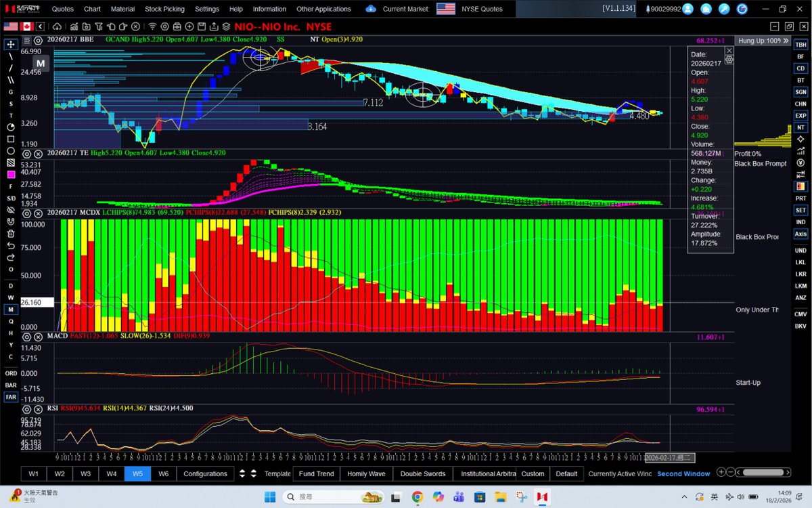
Task: Click the briefcase toolbar icon
Action: pos(177,26)
